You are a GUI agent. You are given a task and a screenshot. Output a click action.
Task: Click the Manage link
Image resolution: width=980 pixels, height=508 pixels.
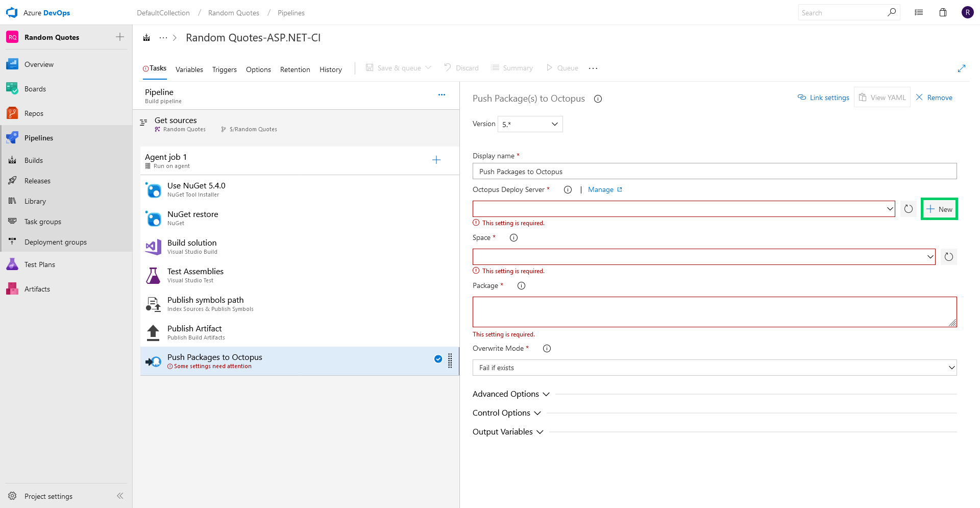pos(605,190)
